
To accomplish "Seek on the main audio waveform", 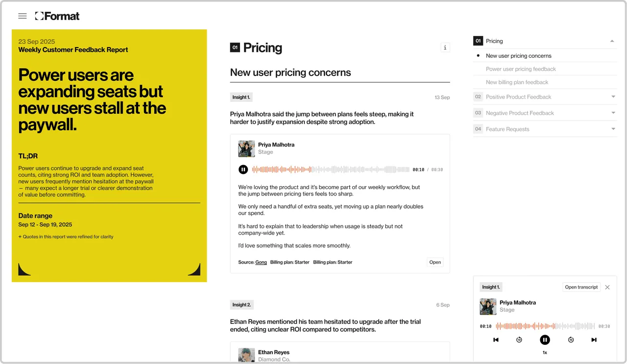I will (331, 170).
